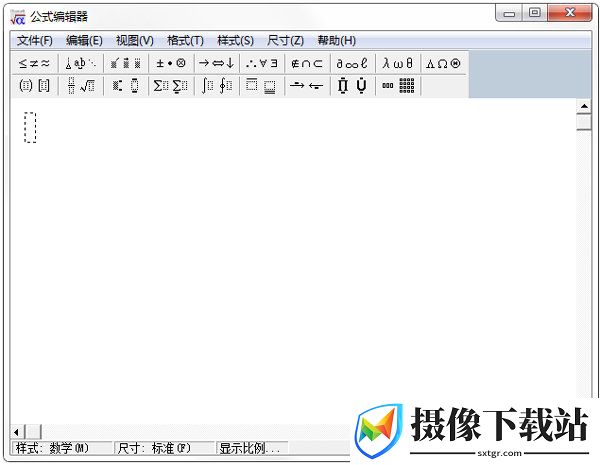Viewport: 600px width, 465px height.
Task: Open the relational symbols palette (≤ ≠ ≈)
Action: click(34, 63)
